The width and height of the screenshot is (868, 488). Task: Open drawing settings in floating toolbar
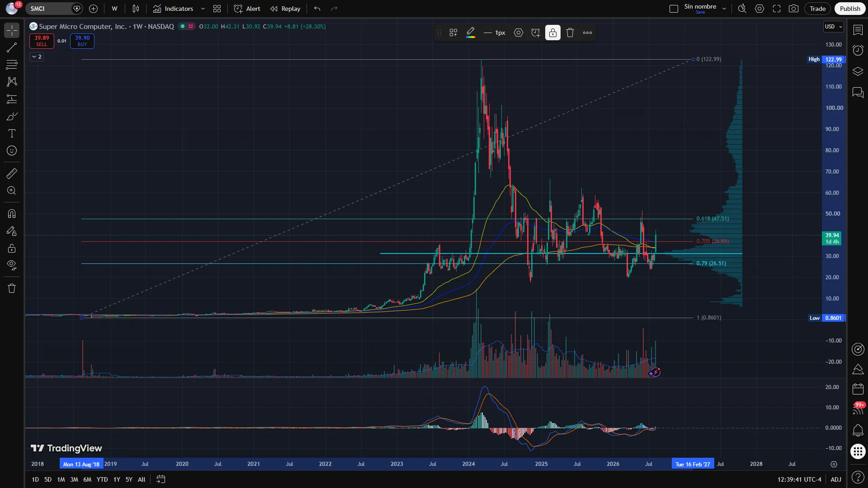click(519, 33)
